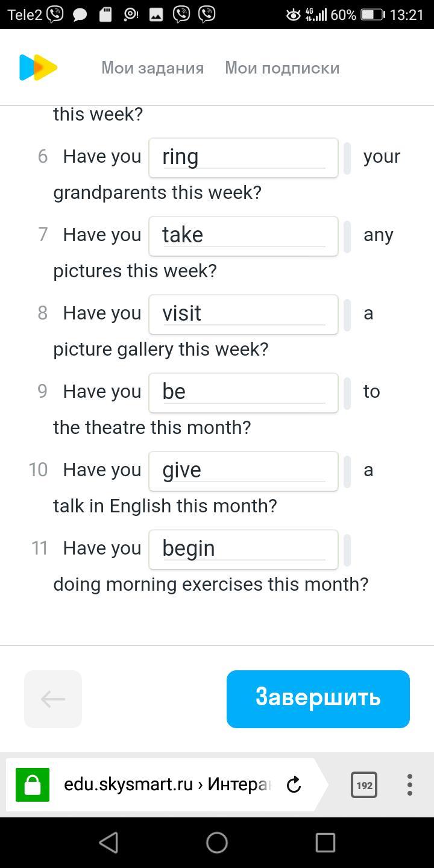This screenshot has width=434, height=868.
Task: Tap the green padlock security icon
Action: click(x=33, y=785)
